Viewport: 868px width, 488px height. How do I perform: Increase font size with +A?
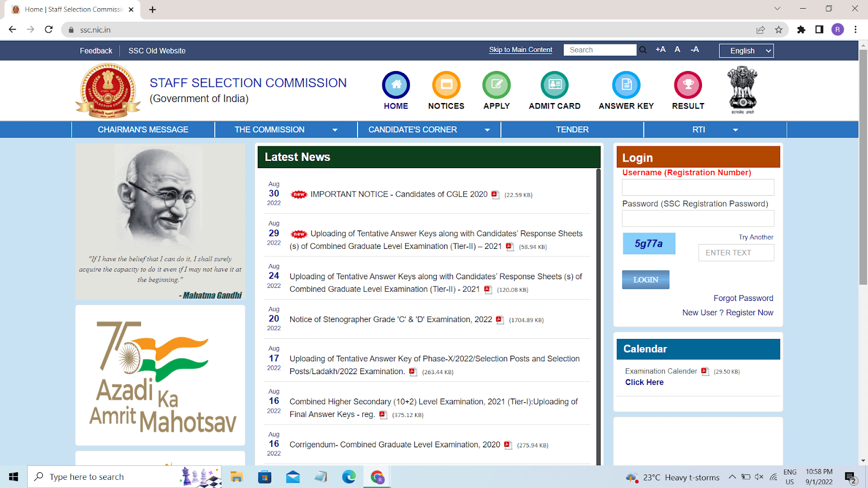(660, 49)
